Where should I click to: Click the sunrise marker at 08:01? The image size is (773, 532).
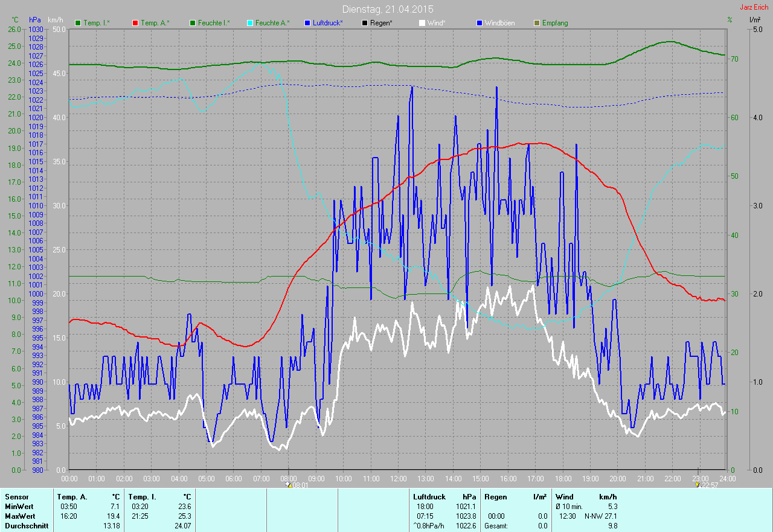tap(289, 484)
